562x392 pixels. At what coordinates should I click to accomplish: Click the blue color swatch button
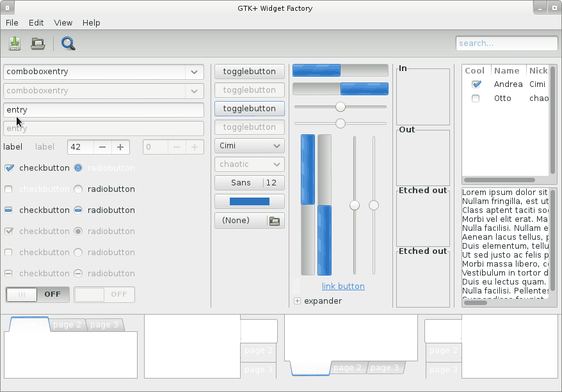click(x=249, y=201)
